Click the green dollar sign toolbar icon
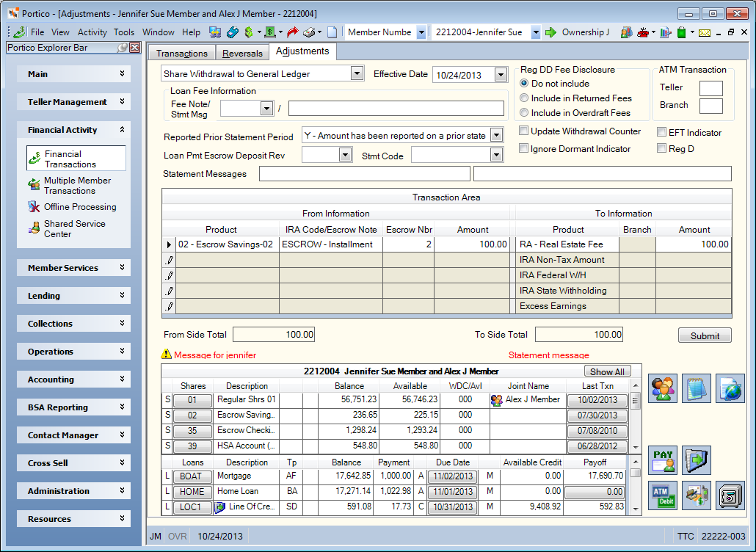Viewport: 756px width, 552px height. pyautogui.click(x=249, y=32)
